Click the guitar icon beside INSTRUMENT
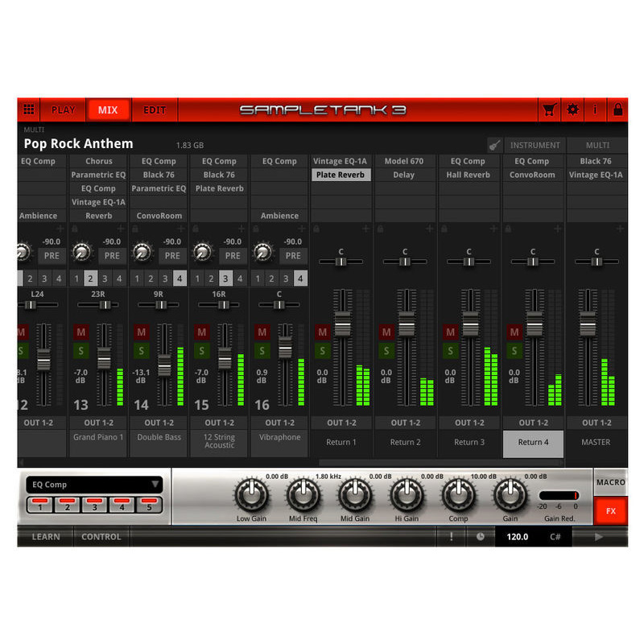Viewport: 644px width, 644px height. pos(495,145)
